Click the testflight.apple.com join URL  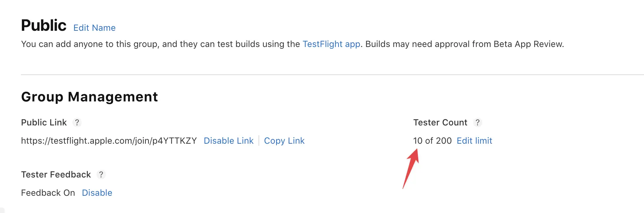109,141
